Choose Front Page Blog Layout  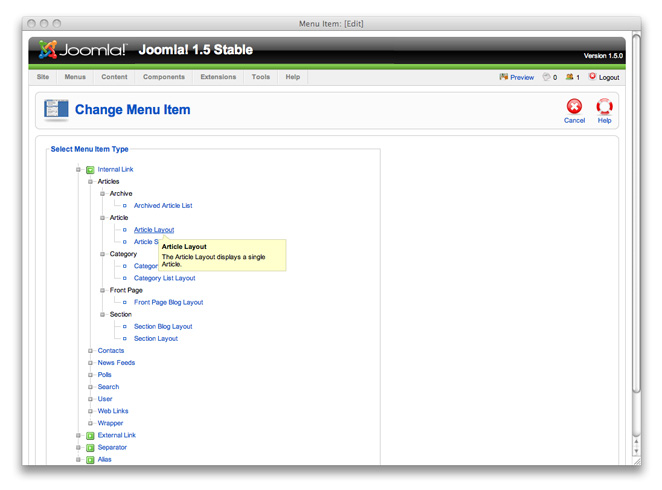tap(168, 302)
